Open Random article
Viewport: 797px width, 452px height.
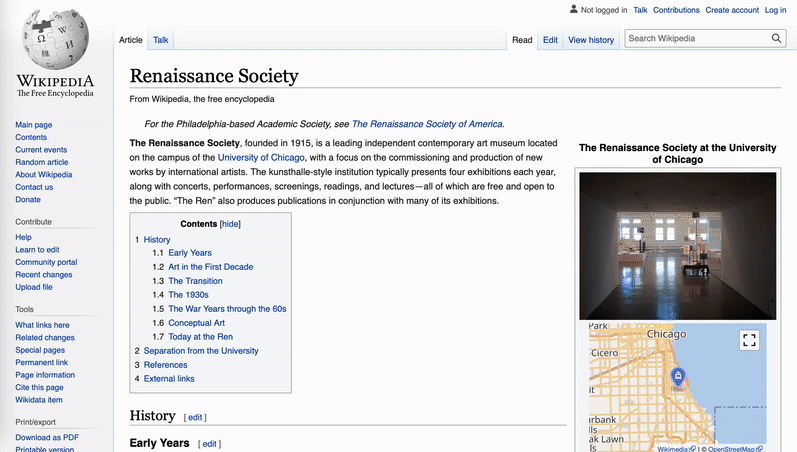[x=42, y=162]
